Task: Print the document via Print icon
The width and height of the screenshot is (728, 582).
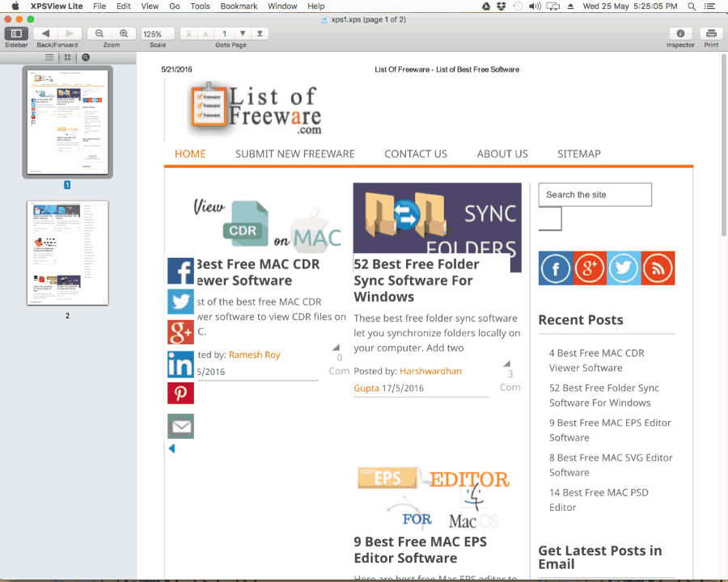Action: click(711, 33)
